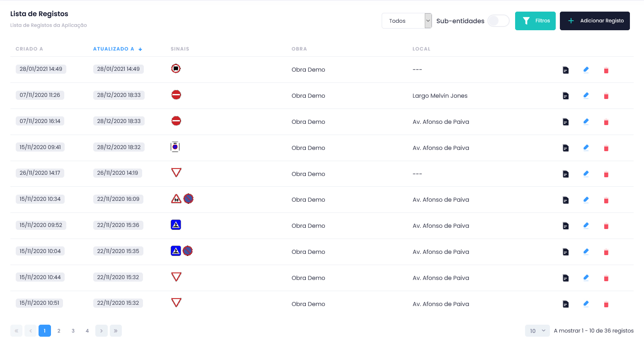The image size is (644, 340).
Task: Delete record created 07/11/2020 16:14
Action: tap(606, 122)
